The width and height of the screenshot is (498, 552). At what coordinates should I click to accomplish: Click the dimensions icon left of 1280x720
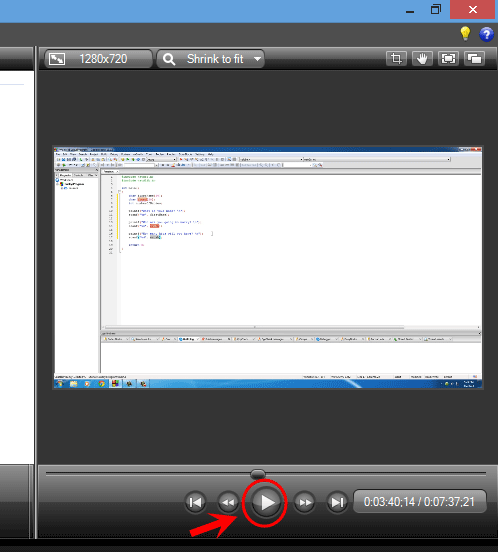coord(57,59)
